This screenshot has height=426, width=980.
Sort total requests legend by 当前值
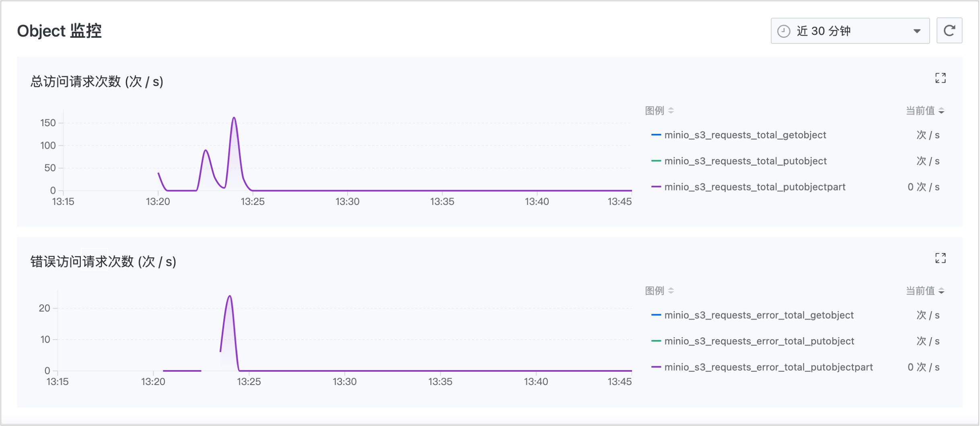click(924, 111)
